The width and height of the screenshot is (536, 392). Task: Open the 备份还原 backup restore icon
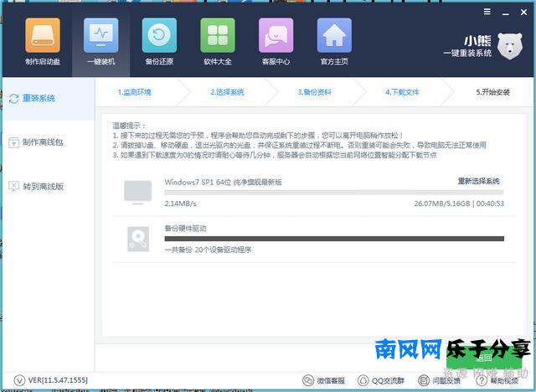pos(159,35)
